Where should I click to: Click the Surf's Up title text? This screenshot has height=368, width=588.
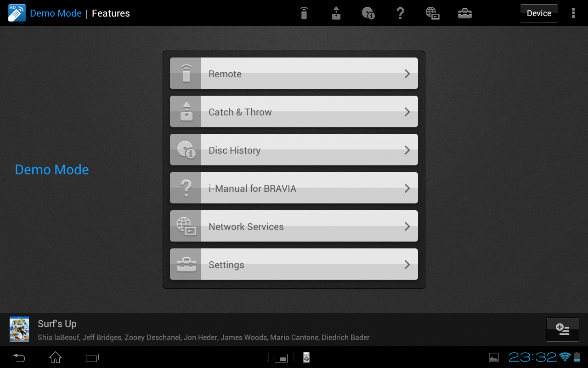point(57,324)
